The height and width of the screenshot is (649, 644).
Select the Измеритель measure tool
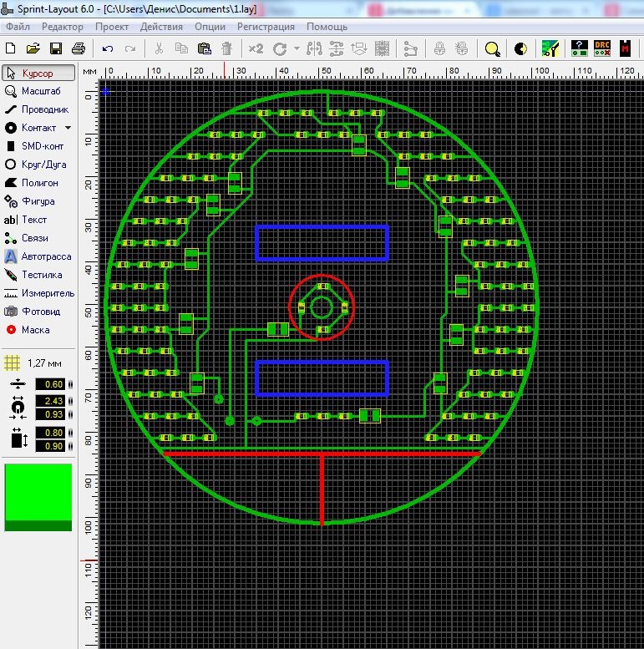coord(38,293)
